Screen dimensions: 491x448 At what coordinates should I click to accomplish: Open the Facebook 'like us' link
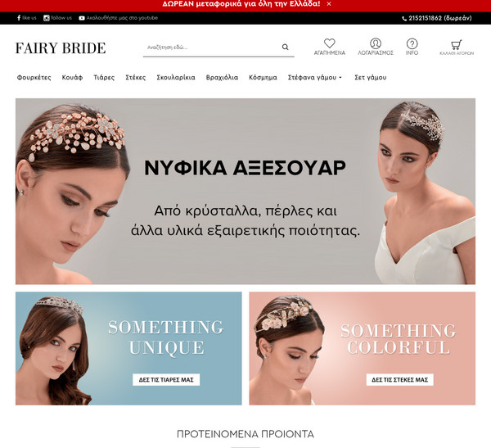point(27,18)
